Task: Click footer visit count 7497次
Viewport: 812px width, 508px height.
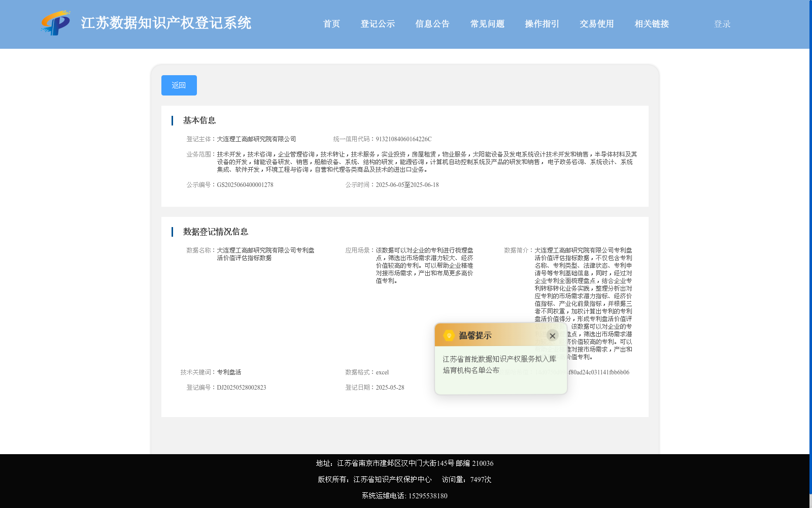Action: click(481, 480)
